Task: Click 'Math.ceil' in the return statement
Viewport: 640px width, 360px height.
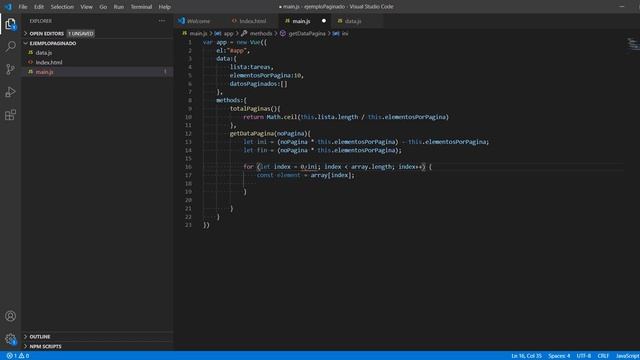Action: click(x=282, y=117)
